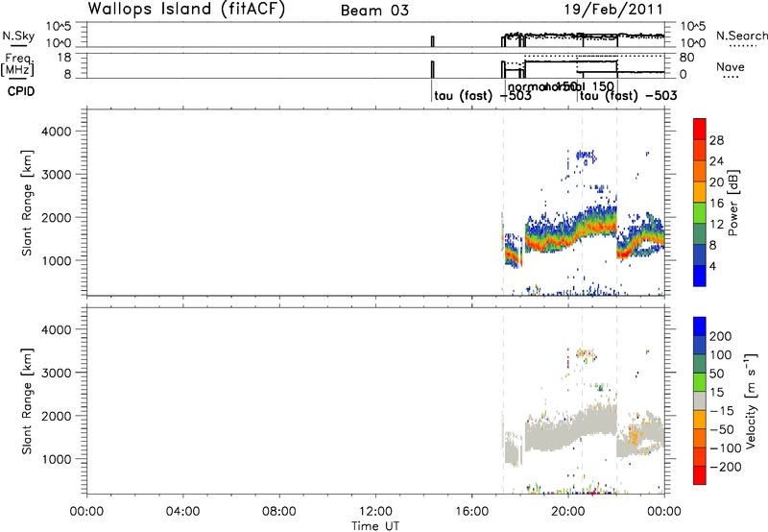Click the "N.Search" legend label
The width and height of the screenshot is (768, 532).
pyautogui.click(x=741, y=36)
